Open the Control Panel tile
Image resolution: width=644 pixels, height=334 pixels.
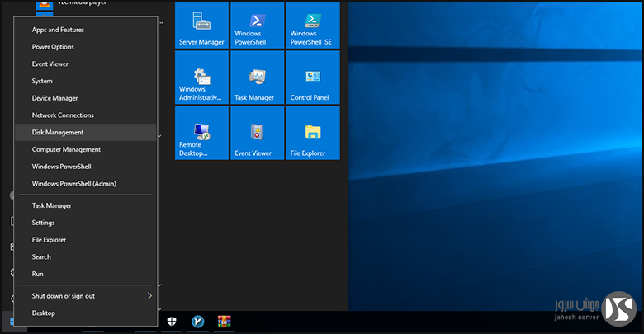click(x=313, y=78)
